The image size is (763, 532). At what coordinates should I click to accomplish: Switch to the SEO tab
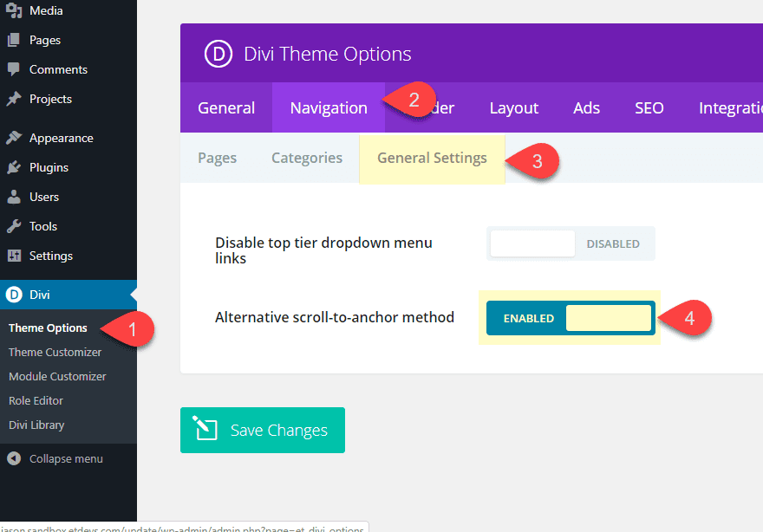tap(649, 107)
